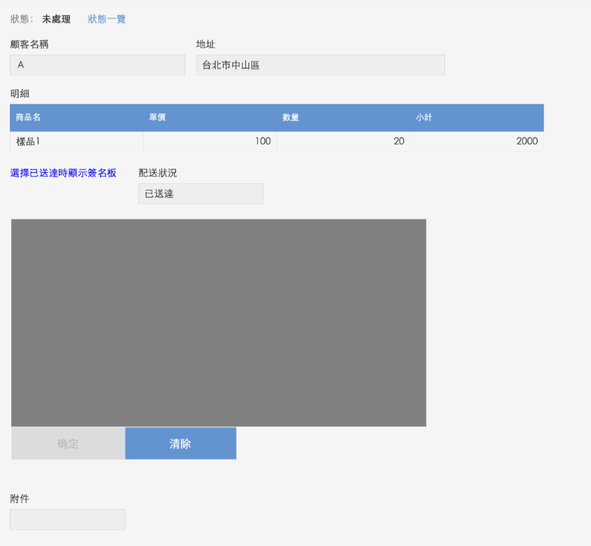Click the unit price cell showing 100
The height and width of the screenshot is (546, 591).
(210, 141)
